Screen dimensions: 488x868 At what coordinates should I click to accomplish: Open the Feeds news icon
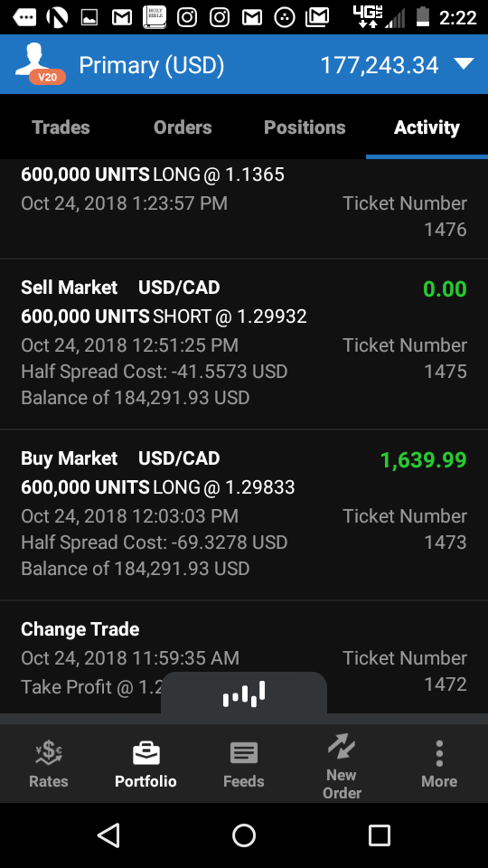(x=243, y=753)
